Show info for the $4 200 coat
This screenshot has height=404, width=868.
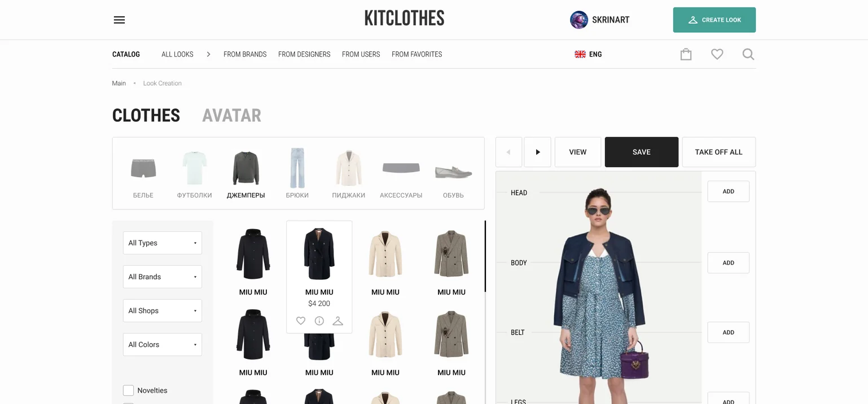pos(319,320)
